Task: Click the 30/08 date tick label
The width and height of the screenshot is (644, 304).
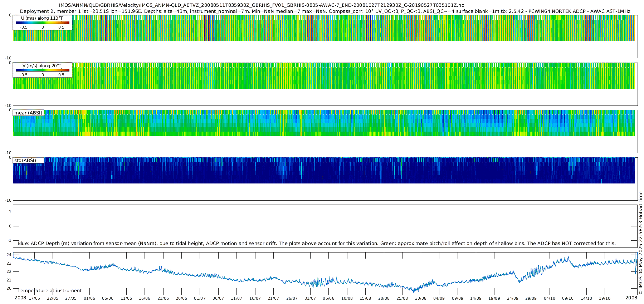Action: (420, 298)
